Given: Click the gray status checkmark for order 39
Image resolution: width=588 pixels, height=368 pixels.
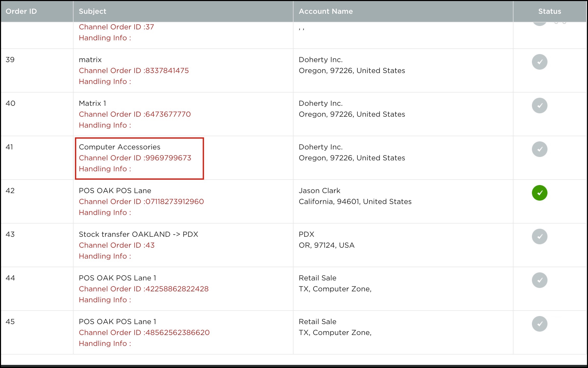Looking at the screenshot, I should tap(539, 62).
